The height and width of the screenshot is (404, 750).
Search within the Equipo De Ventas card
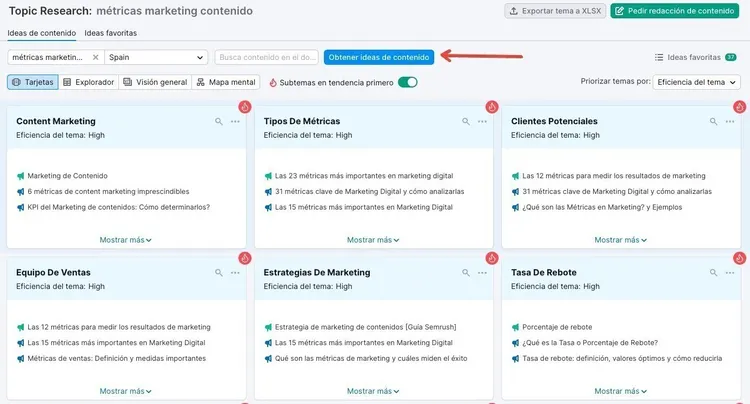click(x=219, y=273)
